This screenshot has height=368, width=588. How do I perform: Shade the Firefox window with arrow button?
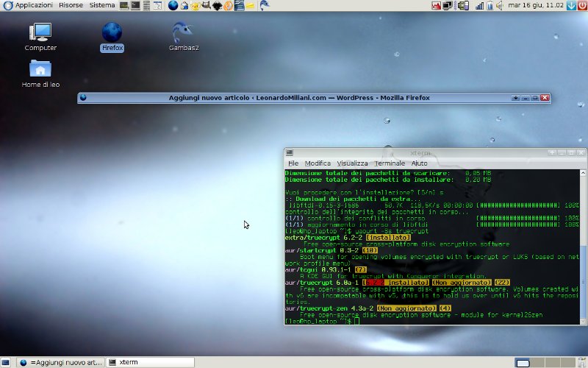516,98
